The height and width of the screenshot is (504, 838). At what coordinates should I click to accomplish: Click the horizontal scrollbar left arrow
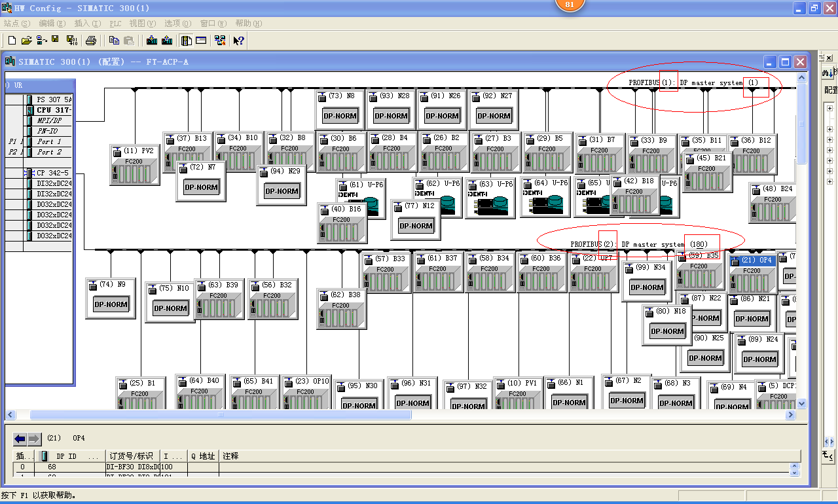(x=10, y=414)
